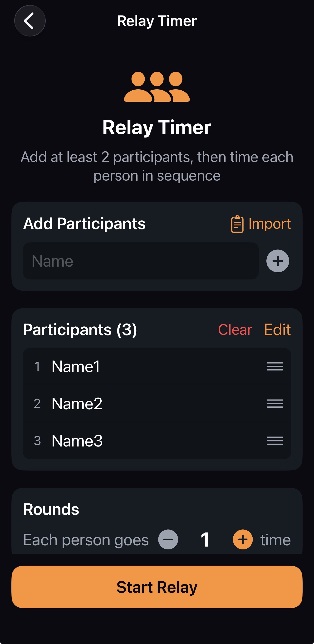Tap Clear to remove all participants
Viewport: 314px width, 644px height.
click(235, 330)
